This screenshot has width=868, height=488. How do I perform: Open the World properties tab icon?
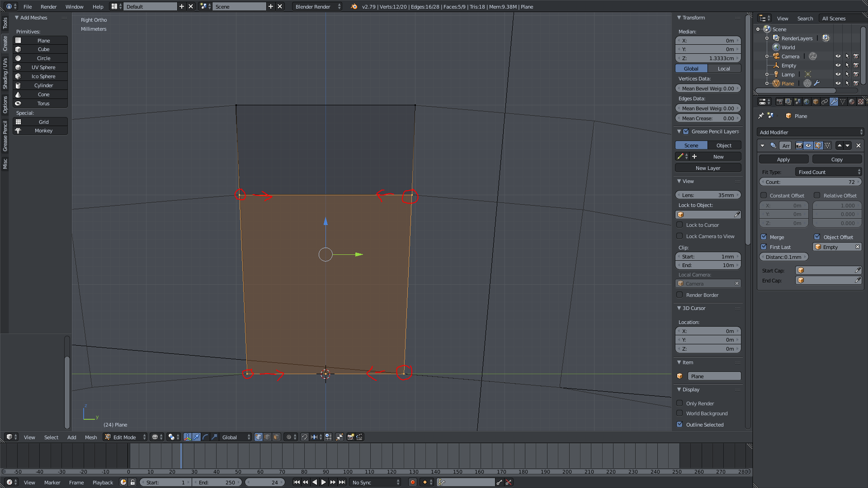click(x=807, y=102)
